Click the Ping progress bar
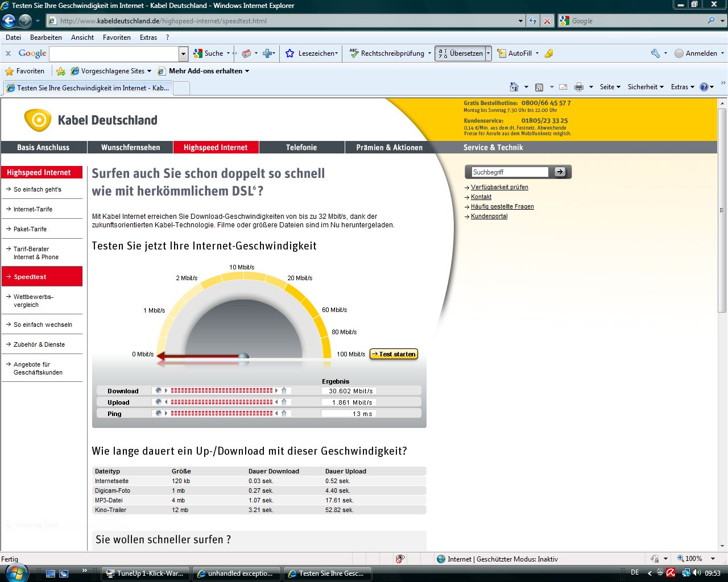The image size is (728, 582). click(222, 413)
